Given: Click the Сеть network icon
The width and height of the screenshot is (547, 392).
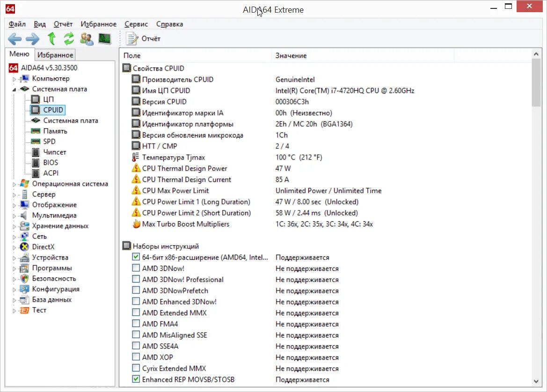Looking at the screenshot, I should coord(24,236).
